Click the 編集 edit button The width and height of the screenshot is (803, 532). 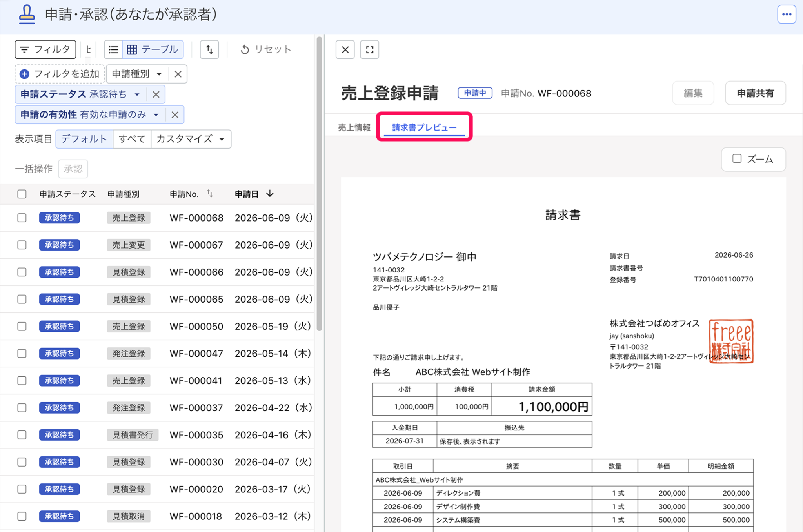point(693,93)
